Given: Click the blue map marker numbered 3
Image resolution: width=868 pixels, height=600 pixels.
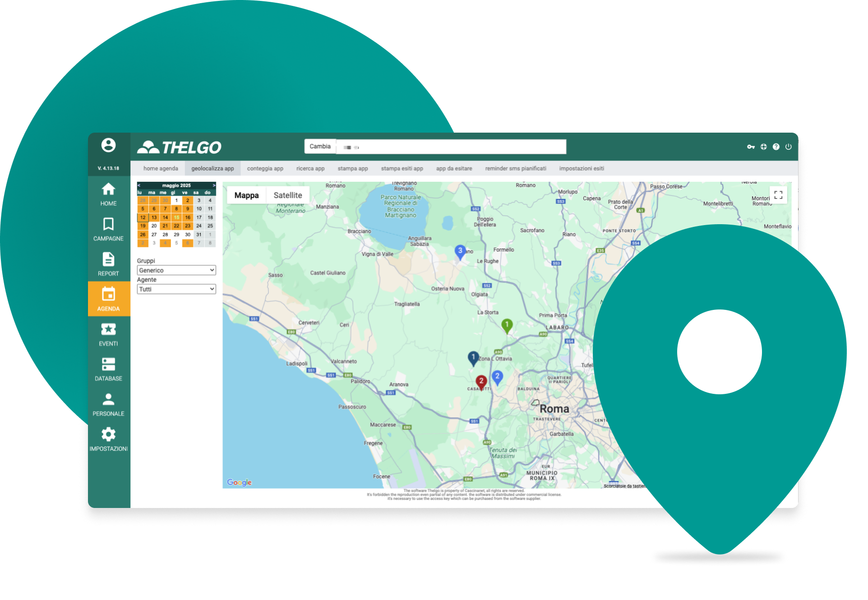Looking at the screenshot, I should [460, 252].
